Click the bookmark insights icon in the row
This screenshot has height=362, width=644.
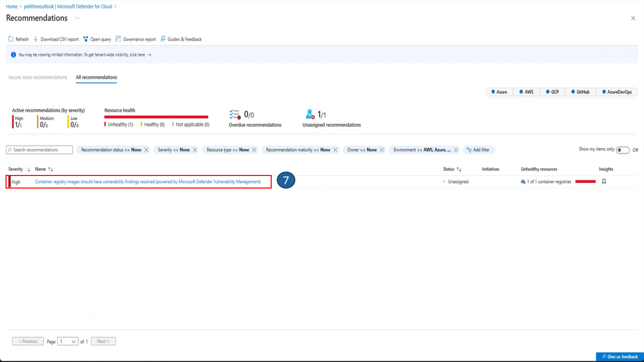604,182
